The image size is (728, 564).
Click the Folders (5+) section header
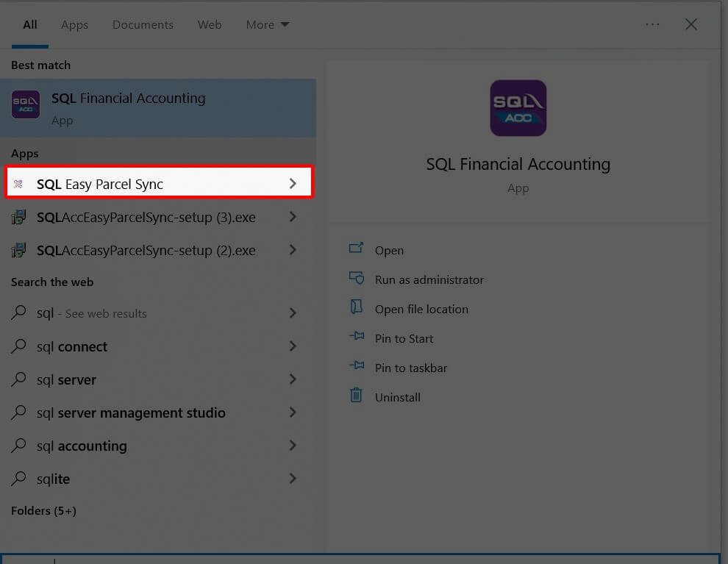pos(43,510)
